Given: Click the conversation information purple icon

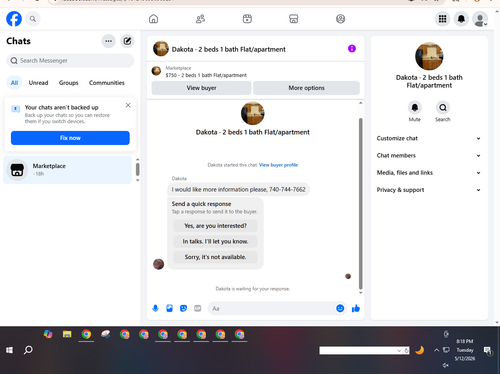Looking at the screenshot, I should (x=352, y=49).
